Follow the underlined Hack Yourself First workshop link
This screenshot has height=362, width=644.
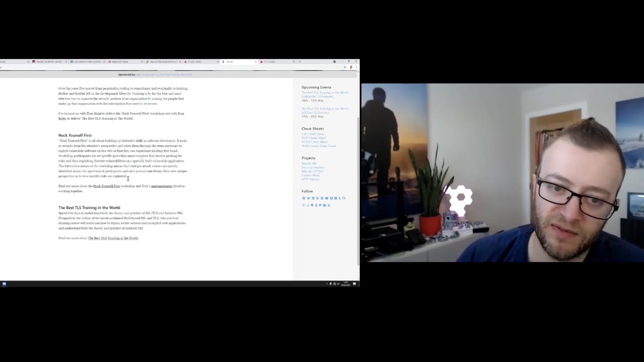pos(107,186)
